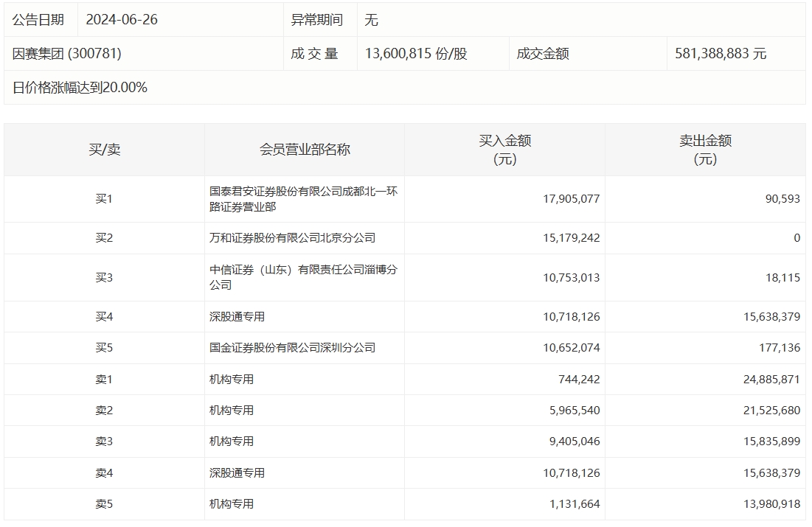Viewport: 812px width, 527px height.
Task: Click 国金证券股份有限公司深圳分公司
Action: [x=292, y=348]
